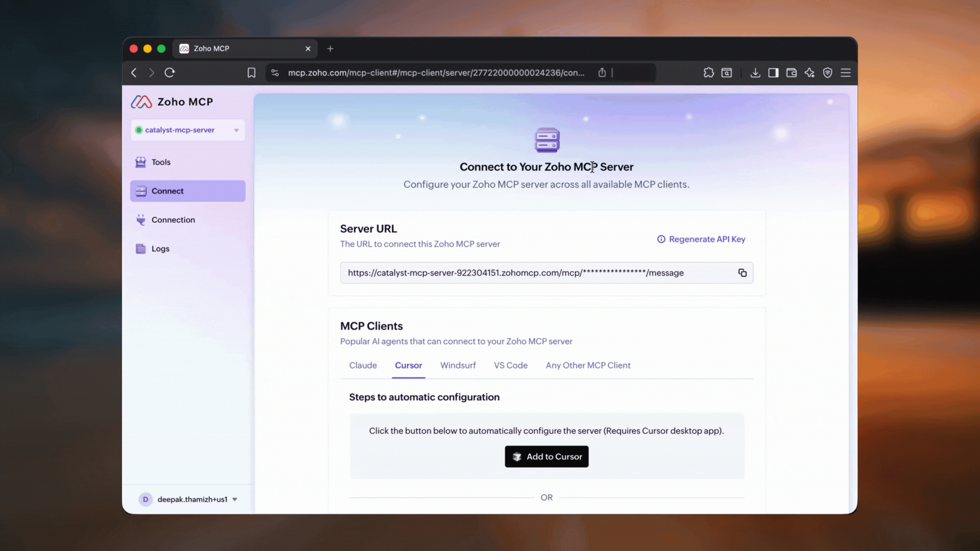The width and height of the screenshot is (980, 551).
Task: Bookmark this page with the bookmark icon
Action: pos(251,73)
